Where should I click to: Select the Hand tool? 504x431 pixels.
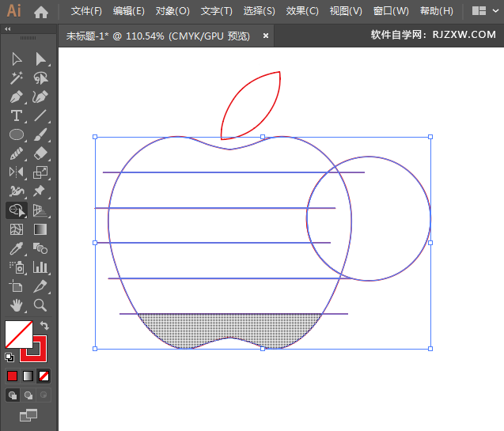[x=17, y=305]
